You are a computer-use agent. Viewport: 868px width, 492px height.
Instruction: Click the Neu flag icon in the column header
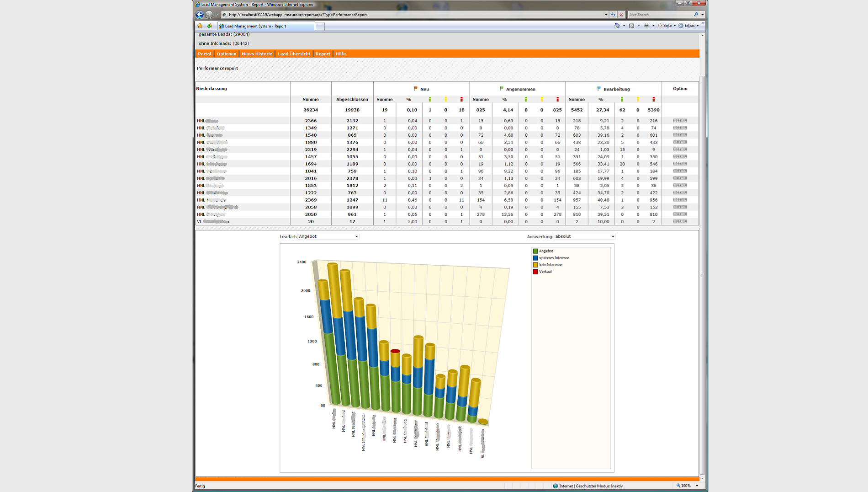(x=415, y=89)
